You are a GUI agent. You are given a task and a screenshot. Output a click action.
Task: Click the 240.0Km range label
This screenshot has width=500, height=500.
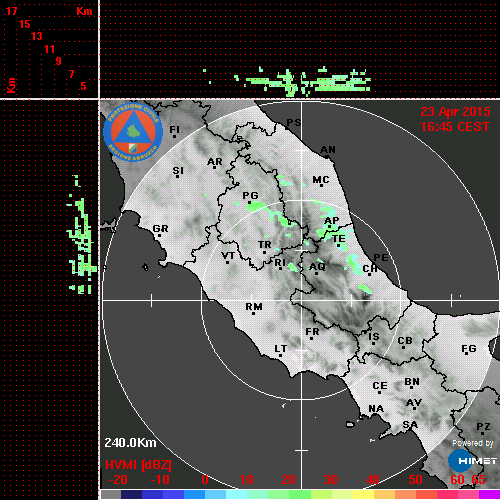tap(130, 443)
